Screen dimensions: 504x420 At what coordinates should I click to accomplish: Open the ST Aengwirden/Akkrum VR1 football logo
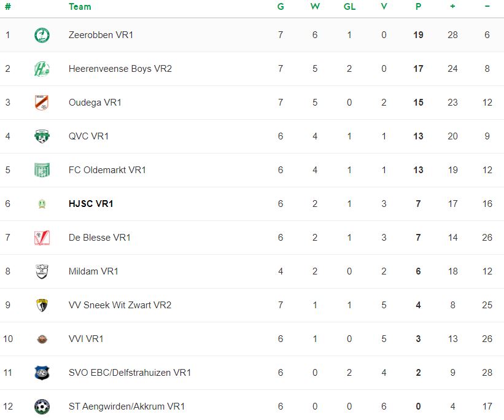coord(42,406)
